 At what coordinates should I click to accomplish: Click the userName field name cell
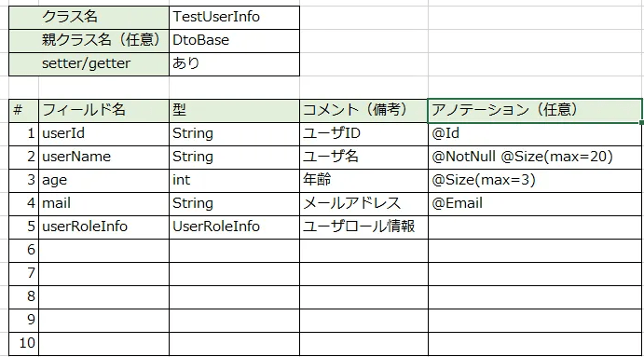103,158
